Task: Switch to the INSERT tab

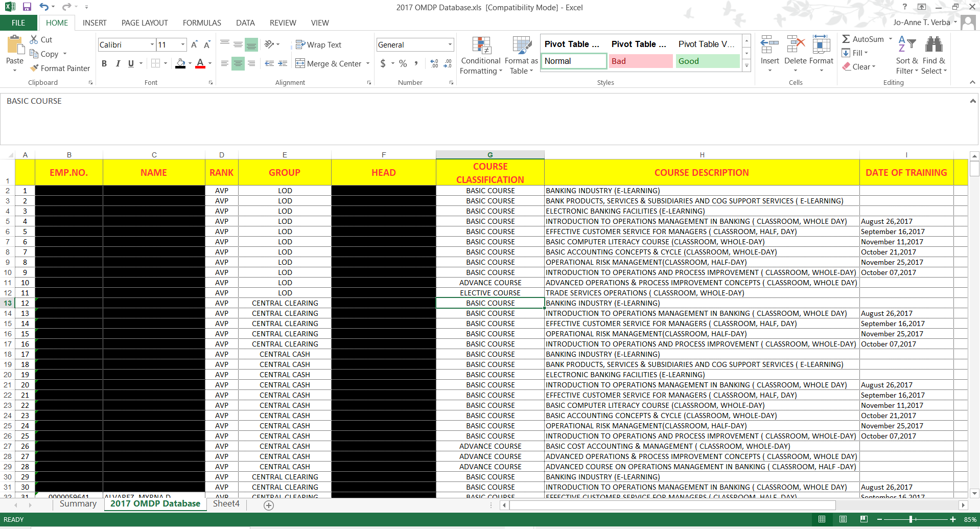Action: pyautogui.click(x=95, y=22)
